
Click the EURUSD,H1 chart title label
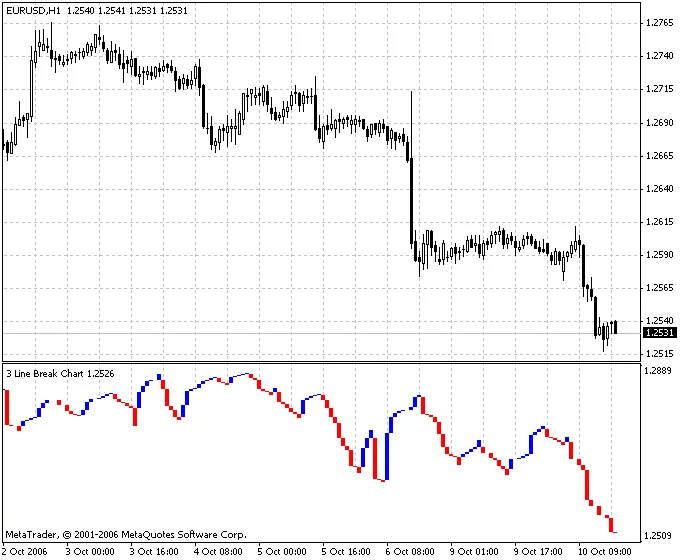point(32,9)
